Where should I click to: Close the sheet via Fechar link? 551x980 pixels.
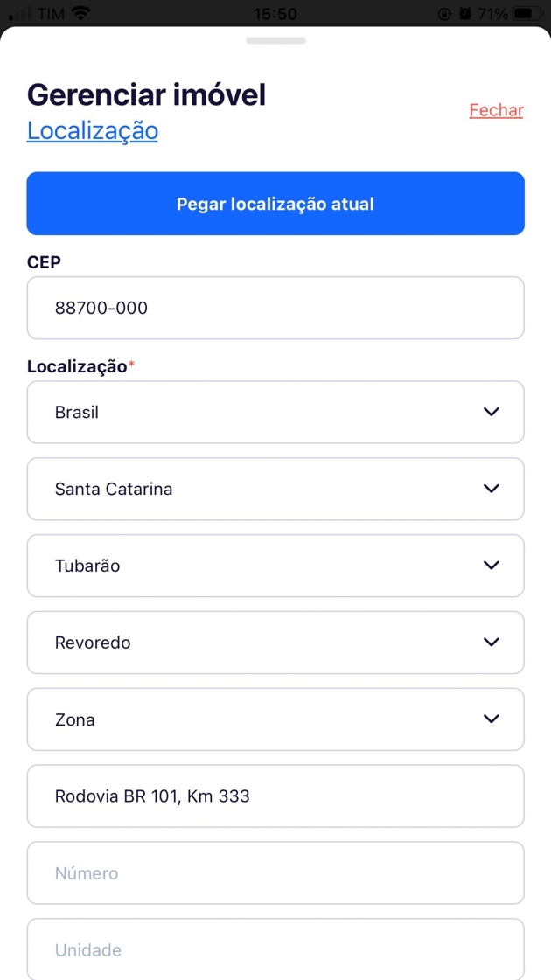pos(496,110)
